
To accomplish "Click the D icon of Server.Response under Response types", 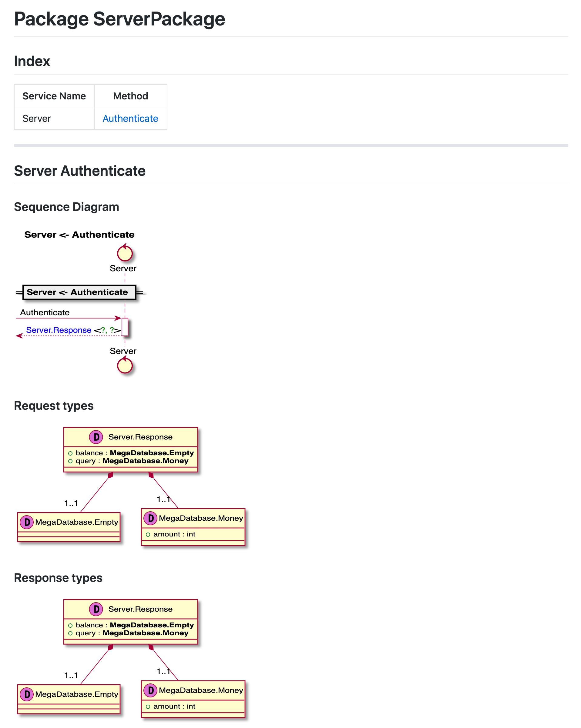I will tap(96, 609).
